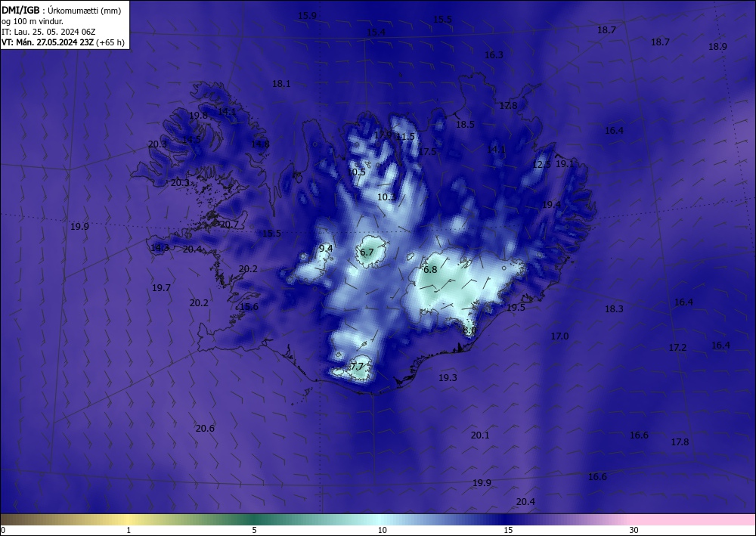Click the value 19.5 on the southeast coast
The width and height of the screenshot is (756, 536).
coord(516,308)
